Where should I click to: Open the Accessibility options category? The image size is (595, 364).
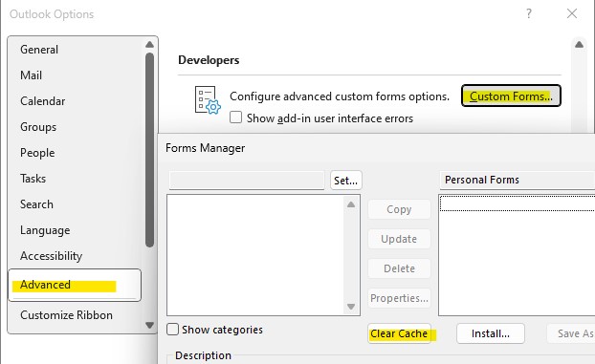pyautogui.click(x=52, y=256)
